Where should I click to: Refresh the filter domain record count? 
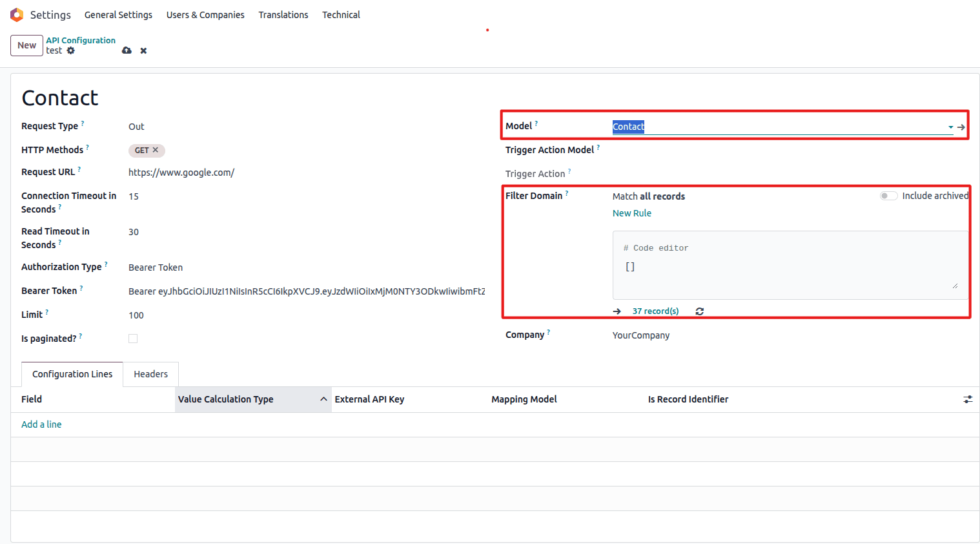coord(699,311)
